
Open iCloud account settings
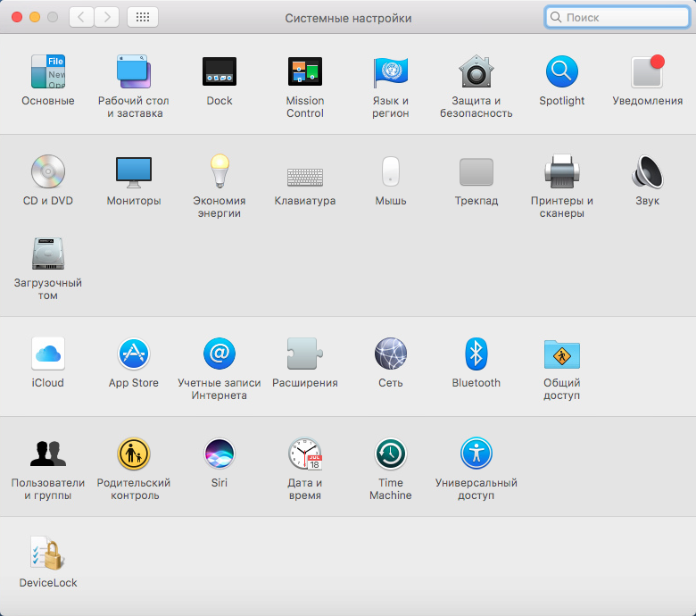48,354
